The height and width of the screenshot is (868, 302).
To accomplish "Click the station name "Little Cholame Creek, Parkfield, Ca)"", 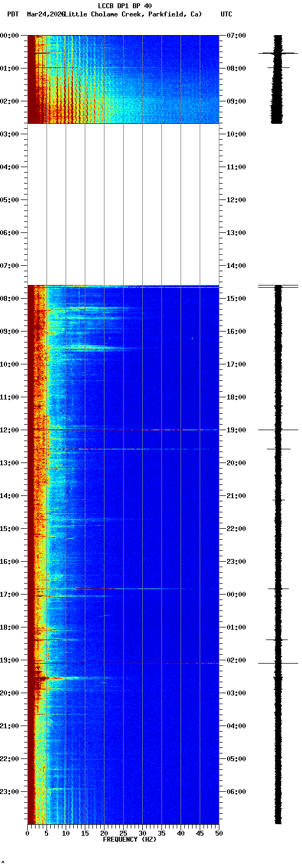I will [x=132, y=14].
